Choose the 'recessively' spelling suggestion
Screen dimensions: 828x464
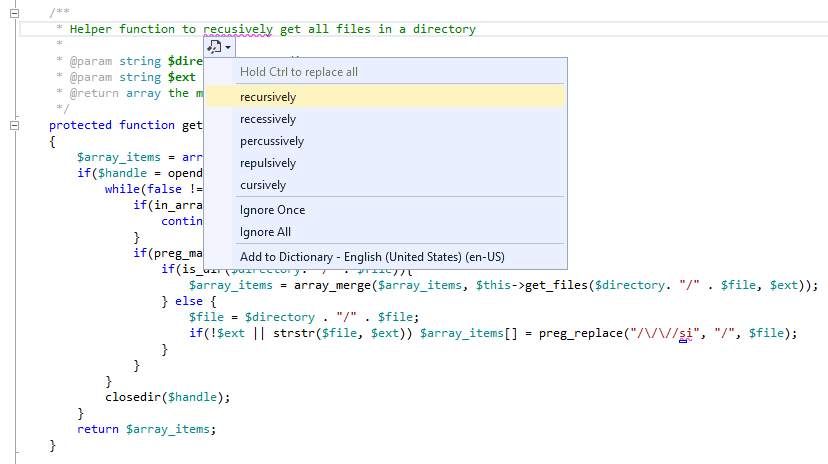point(385,119)
